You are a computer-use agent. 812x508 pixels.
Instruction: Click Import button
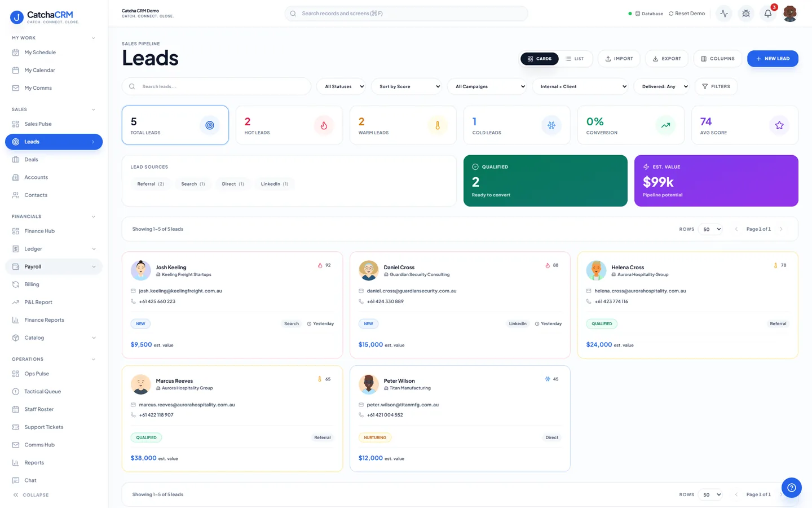tap(619, 59)
